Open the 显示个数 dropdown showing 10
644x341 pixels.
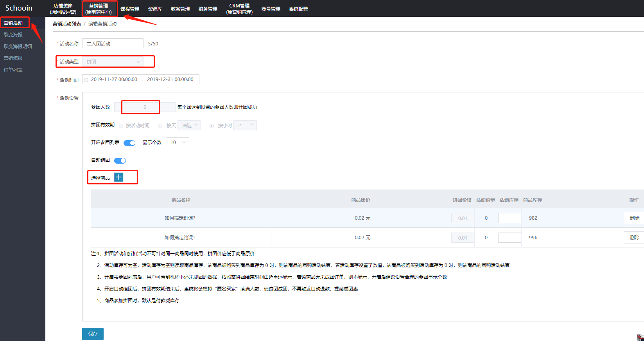point(178,143)
